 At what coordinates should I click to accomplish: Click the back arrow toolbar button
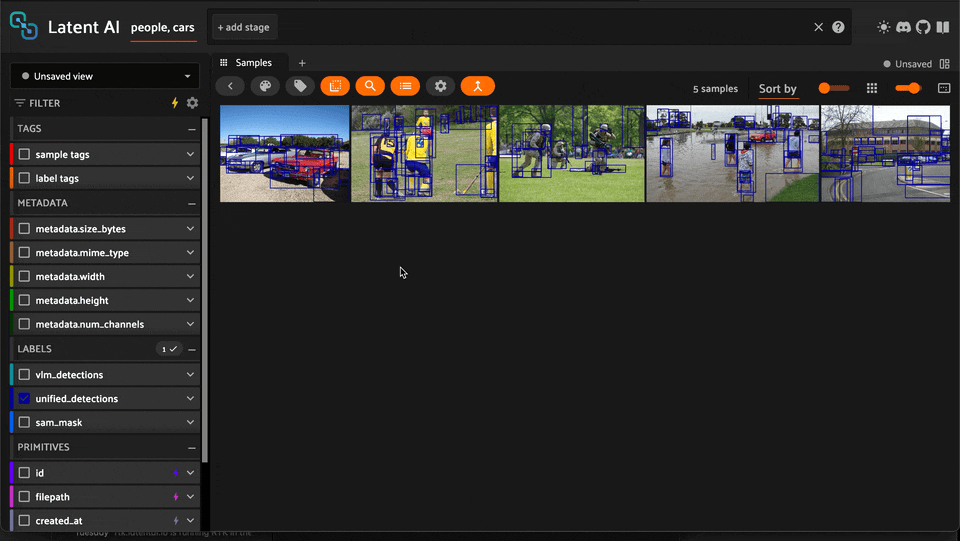click(230, 86)
